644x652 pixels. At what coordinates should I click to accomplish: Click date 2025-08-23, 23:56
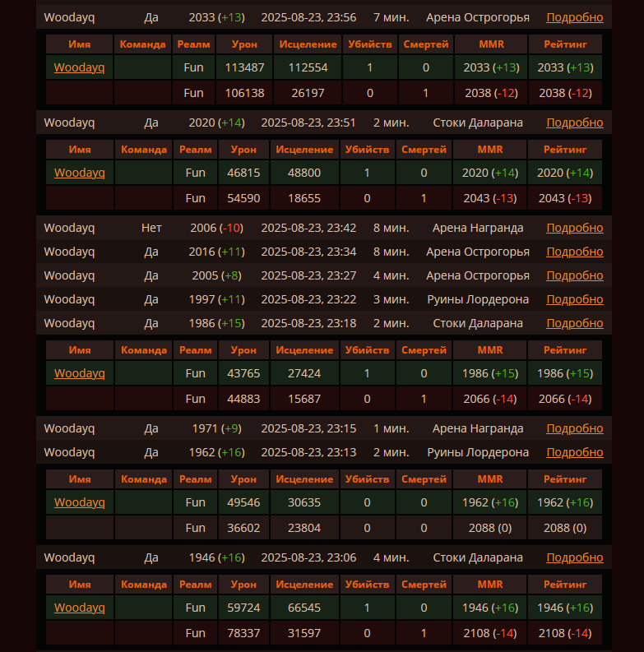point(308,17)
